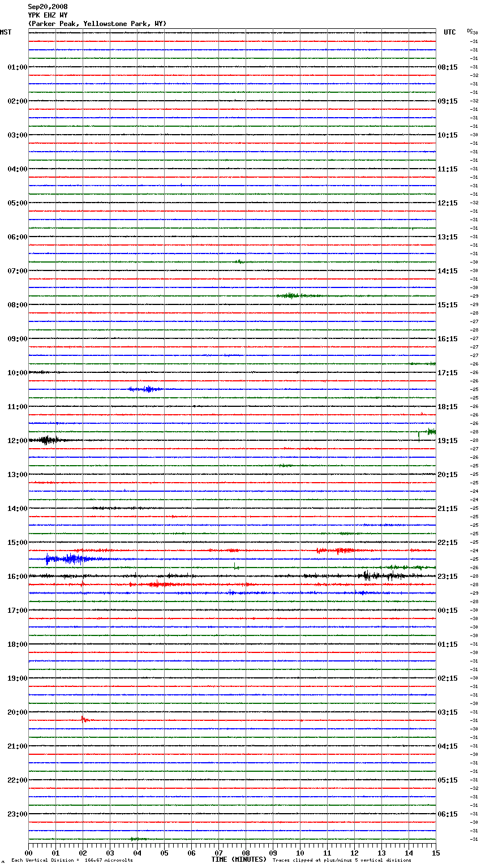Viewport: 481px width, 868px height.
Task: Click the 22:15 UTC time label
Action: (448, 543)
